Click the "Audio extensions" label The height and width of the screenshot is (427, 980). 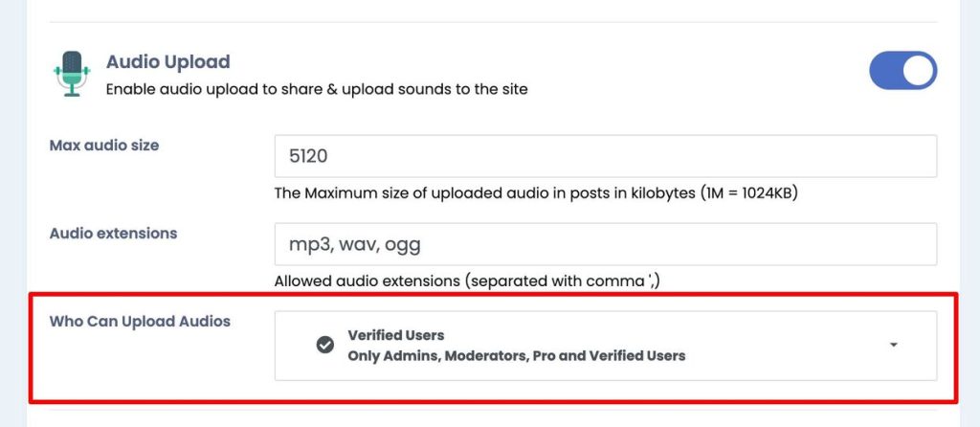(113, 234)
